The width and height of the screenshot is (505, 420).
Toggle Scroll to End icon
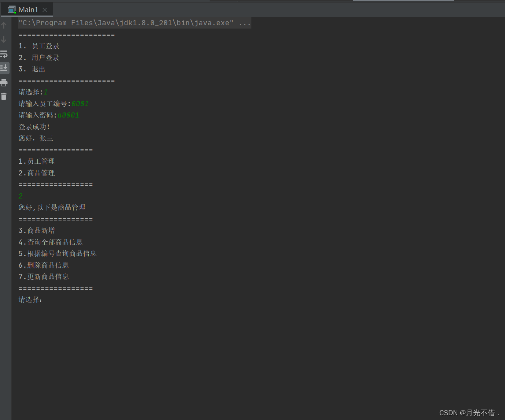pyautogui.click(x=4, y=68)
